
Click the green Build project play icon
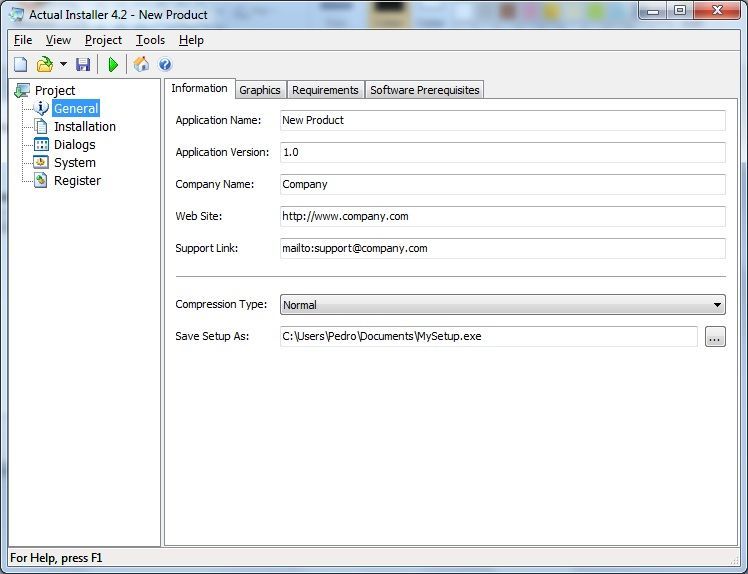coord(113,64)
